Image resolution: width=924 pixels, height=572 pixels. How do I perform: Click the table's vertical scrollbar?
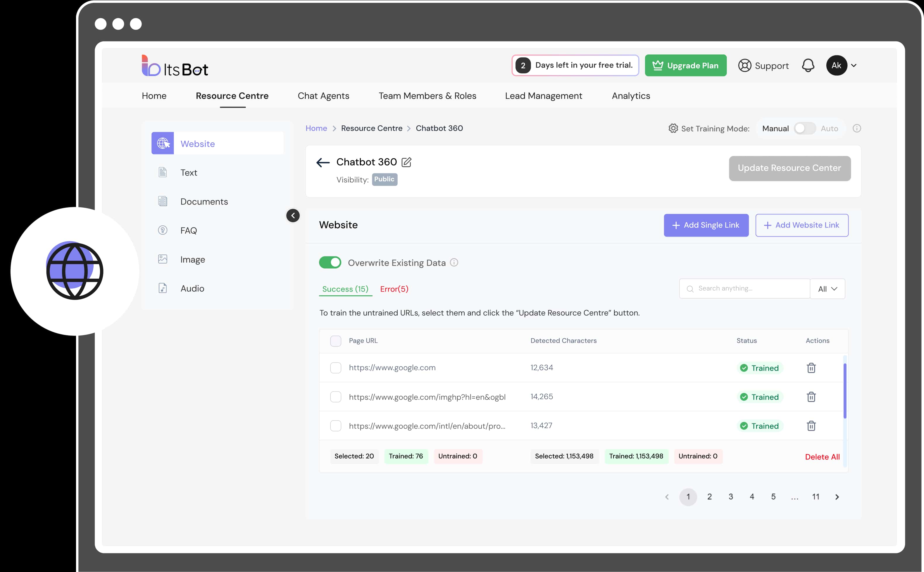pos(844,391)
